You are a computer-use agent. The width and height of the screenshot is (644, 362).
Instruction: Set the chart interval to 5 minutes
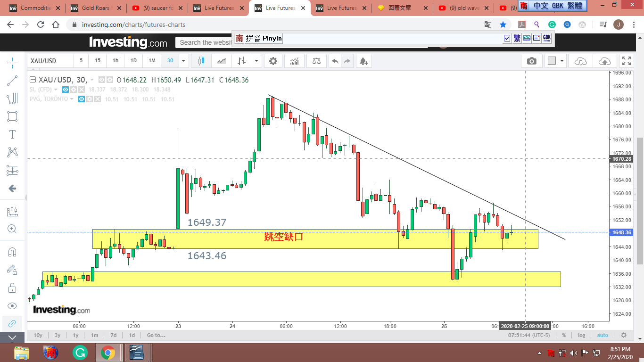coord(81,61)
